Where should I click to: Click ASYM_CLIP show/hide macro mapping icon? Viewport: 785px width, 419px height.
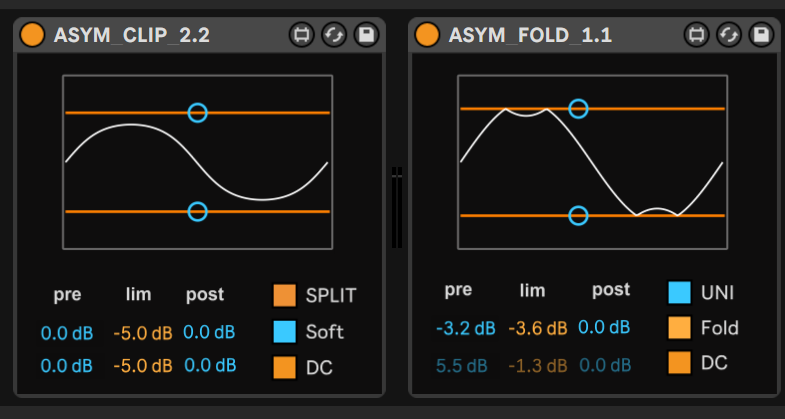tap(301, 35)
